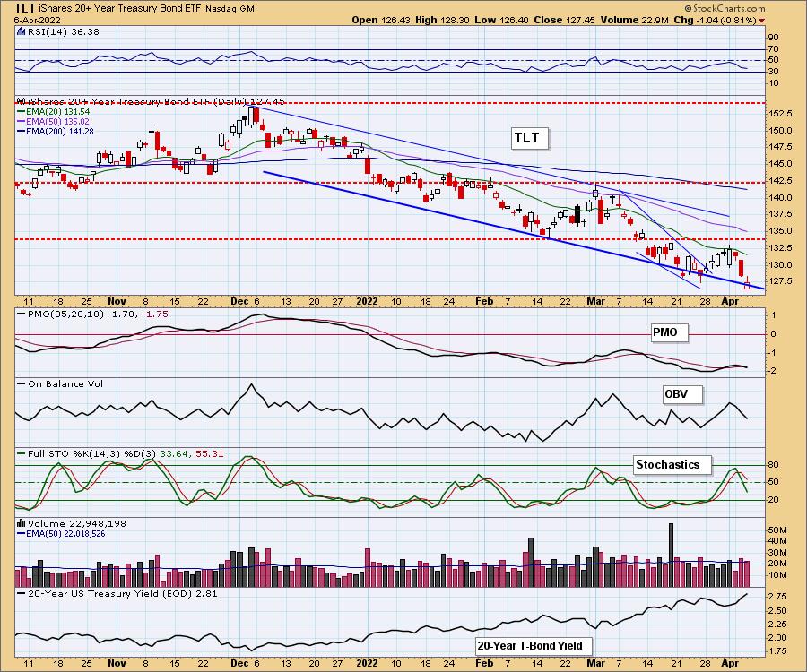Click the On Balance Vol legend
This screenshot has width=807, height=672.
[x=65, y=384]
